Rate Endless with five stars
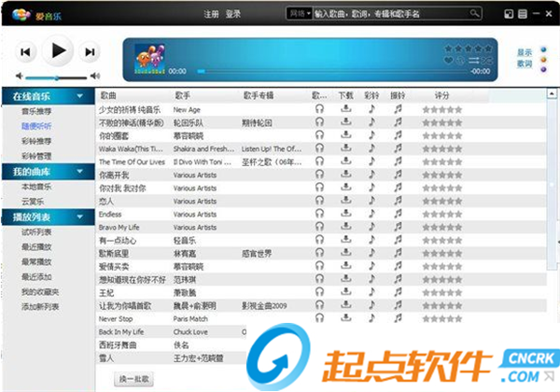 458,215
